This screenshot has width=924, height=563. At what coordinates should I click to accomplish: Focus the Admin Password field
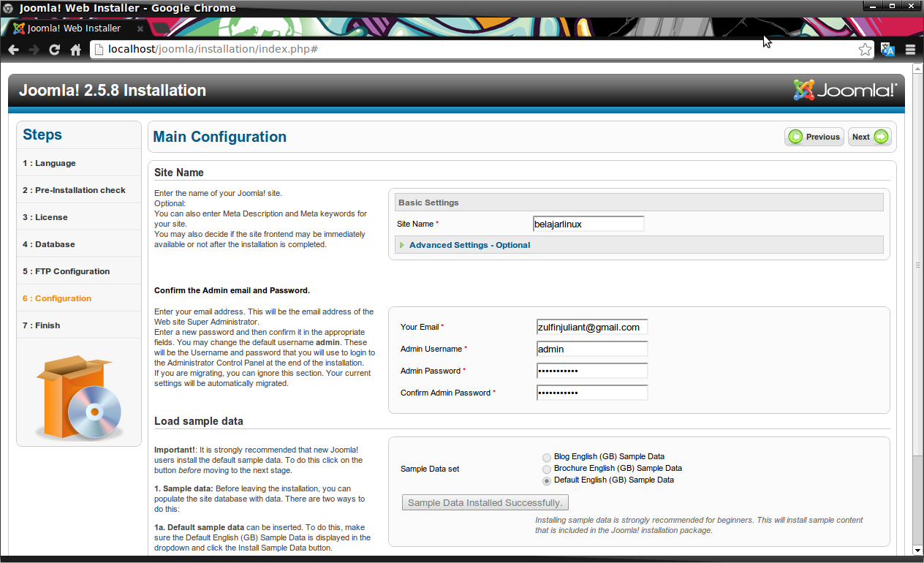(592, 371)
